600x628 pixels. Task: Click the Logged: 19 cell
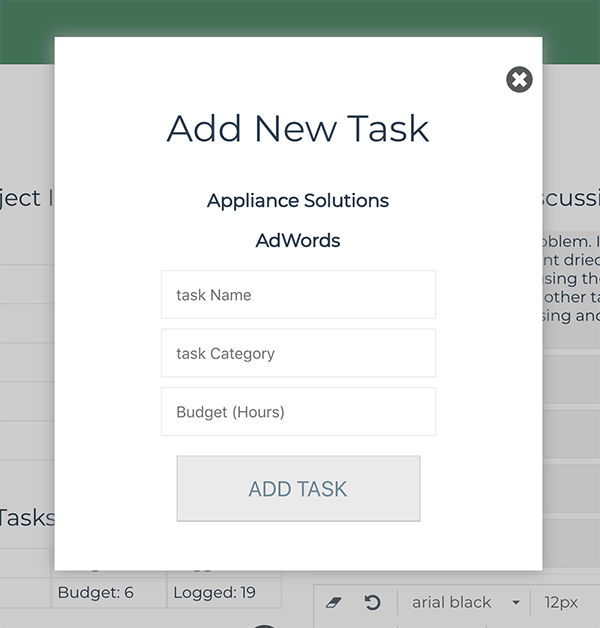pos(224,593)
